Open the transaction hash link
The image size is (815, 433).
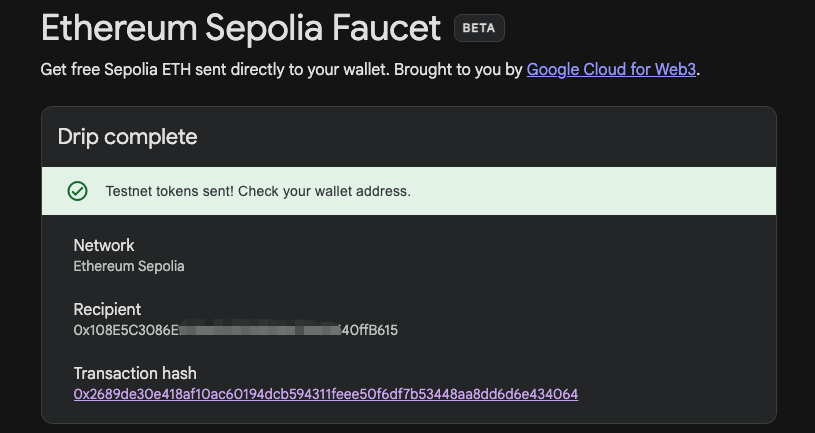point(326,394)
